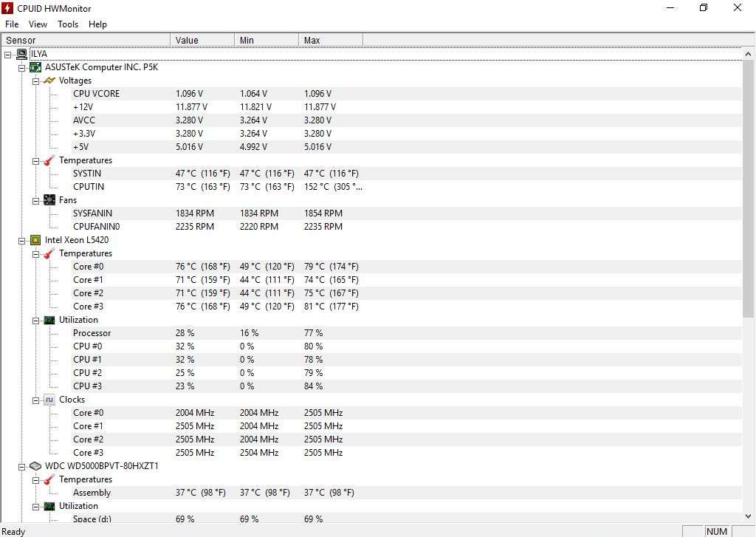Click the Intel Xeon L5420 chip icon
756x537 pixels.
tap(35, 240)
